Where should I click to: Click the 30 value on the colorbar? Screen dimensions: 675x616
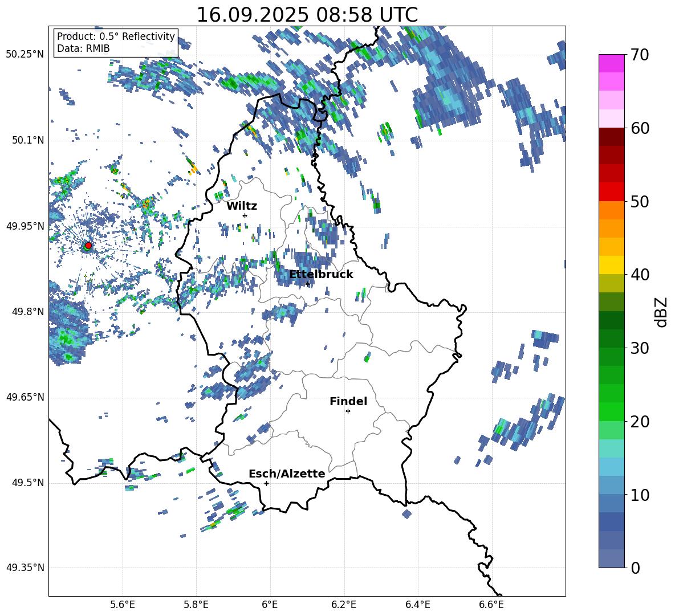coord(640,348)
